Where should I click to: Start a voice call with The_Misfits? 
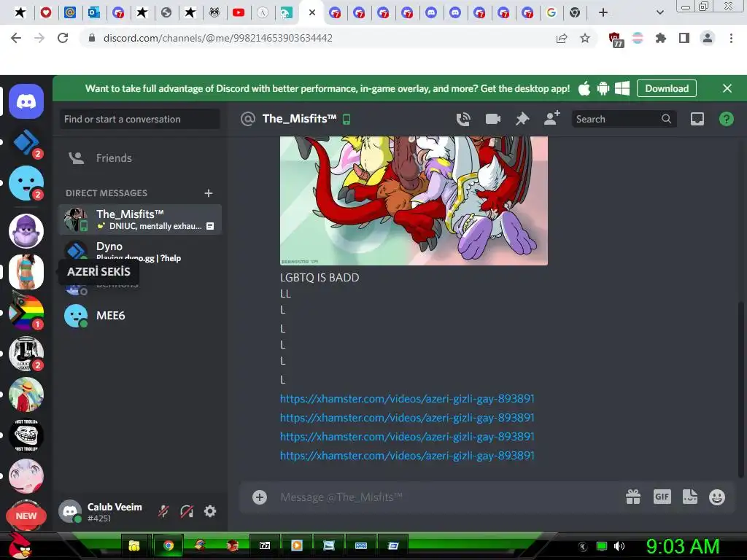click(463, 119)
